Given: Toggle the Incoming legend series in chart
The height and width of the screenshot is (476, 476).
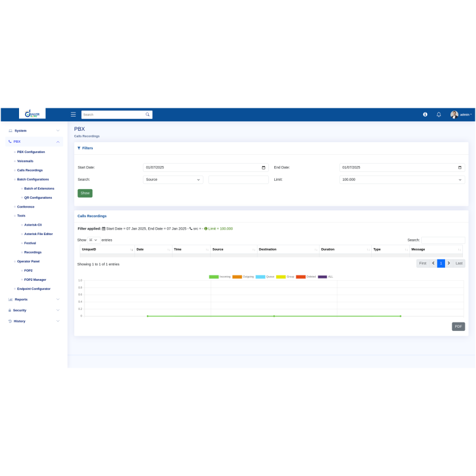Looking at the screenshot, I should (220, 277).
